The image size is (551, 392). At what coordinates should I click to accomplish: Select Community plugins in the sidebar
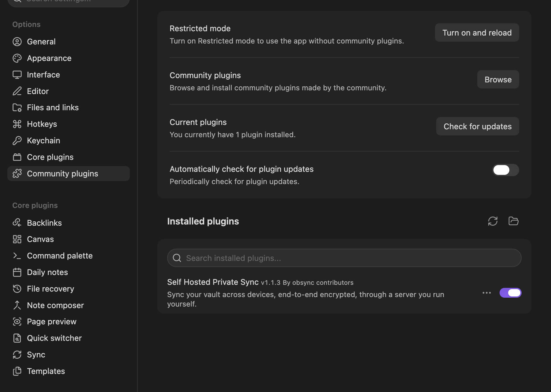69,174
